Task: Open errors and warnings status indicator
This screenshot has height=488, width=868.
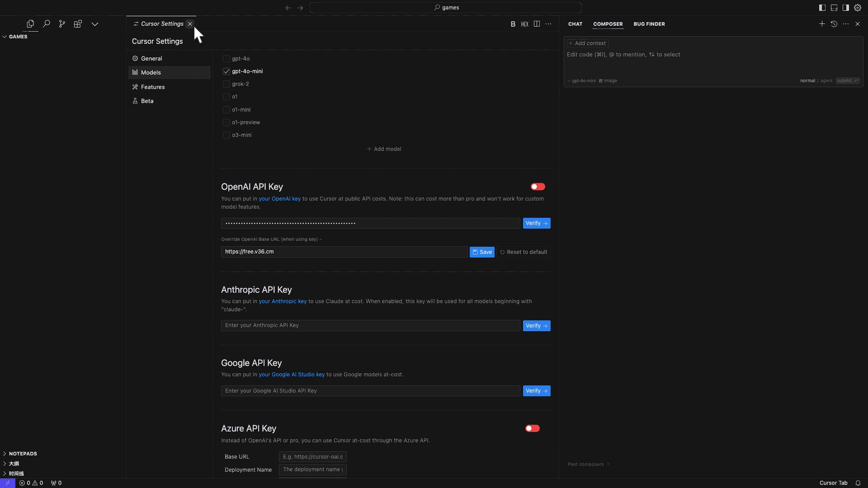Action: 31,483
